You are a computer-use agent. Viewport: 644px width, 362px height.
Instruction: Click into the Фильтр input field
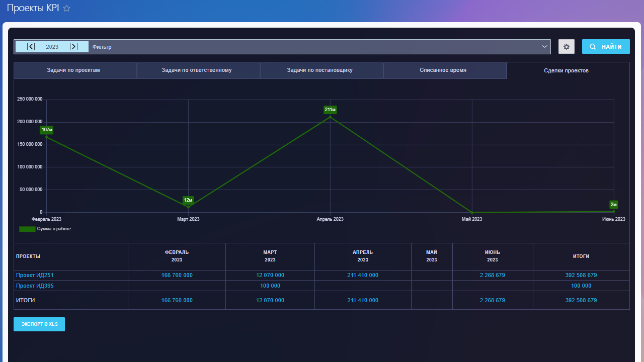[x=302, y=47]
